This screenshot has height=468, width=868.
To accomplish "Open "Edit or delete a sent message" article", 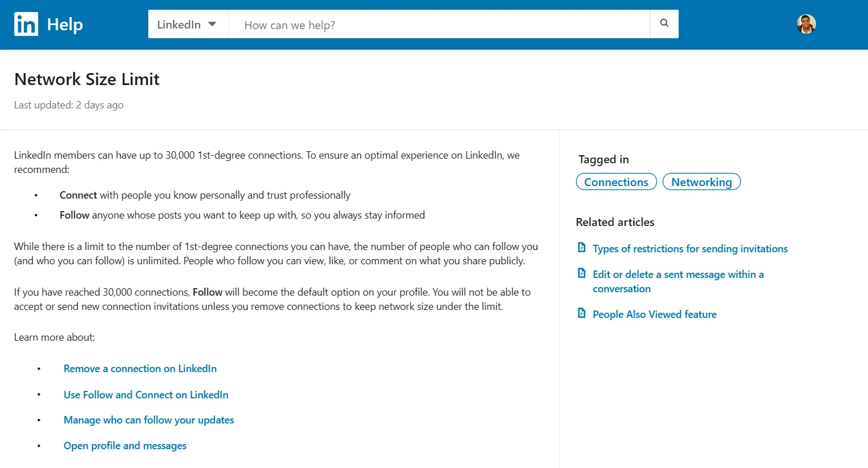I will 678,281.
